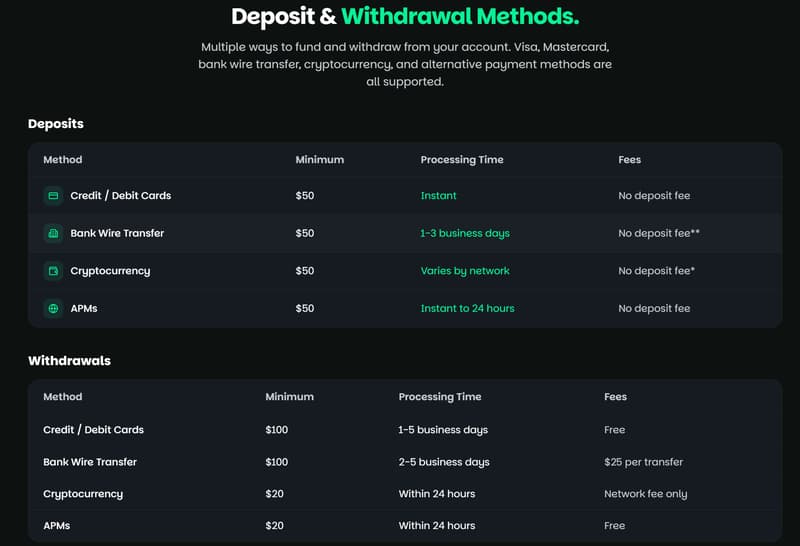Select 'APMs' in Deposits table

[x=84, y=308]
